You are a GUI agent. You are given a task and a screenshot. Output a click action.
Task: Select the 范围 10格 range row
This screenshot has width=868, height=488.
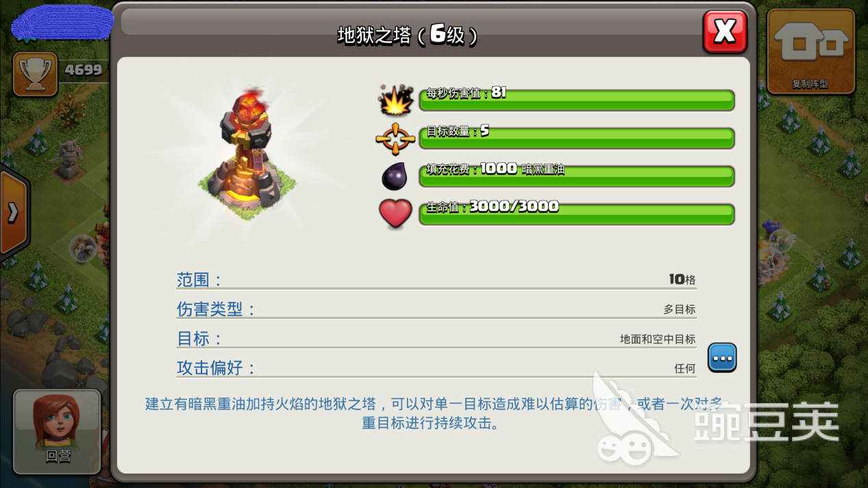pos(436,279)
